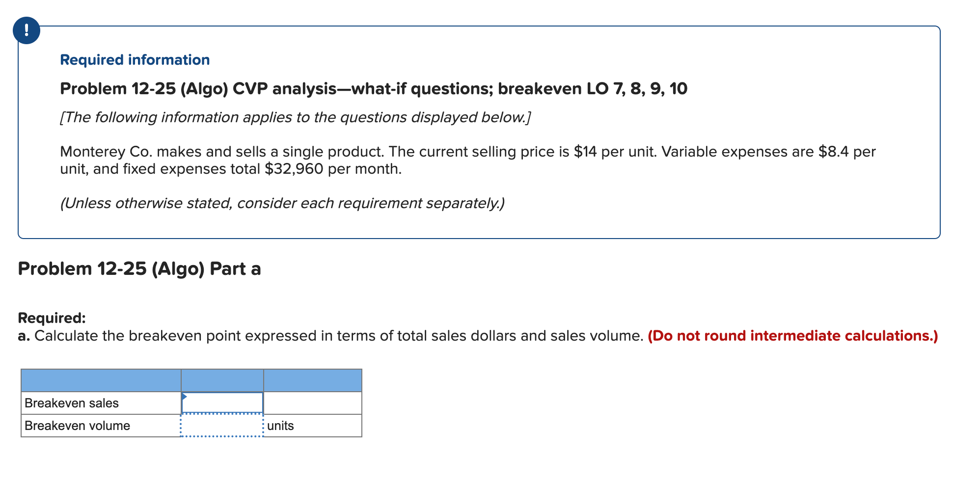Select the bracketed following information applies text
Screen dimensions: 980x483
point(296,117)
